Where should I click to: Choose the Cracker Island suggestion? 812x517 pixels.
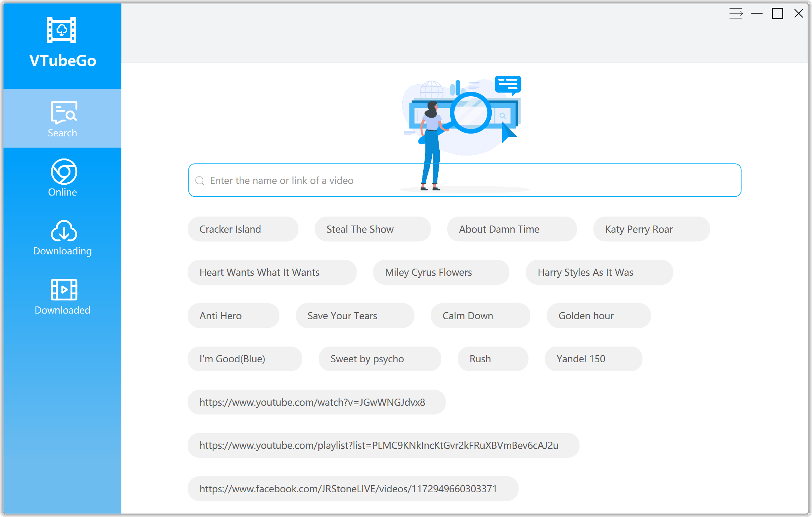pyautogui.click(x=243, y=229)
